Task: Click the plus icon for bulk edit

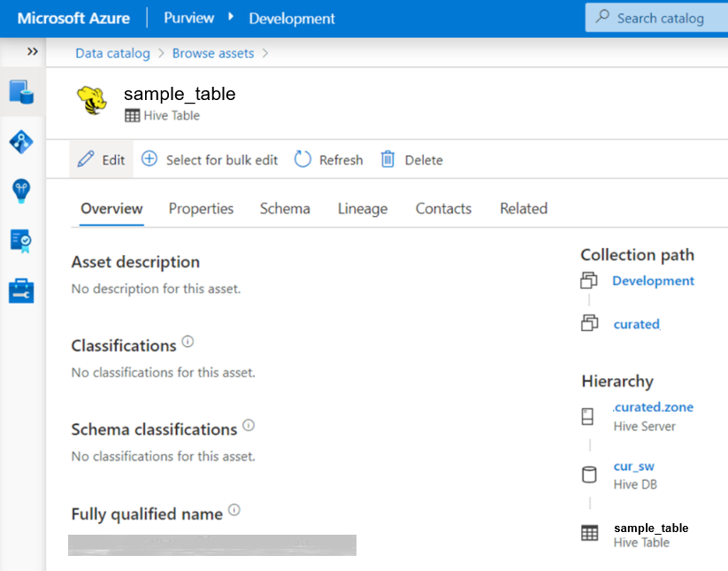Action: (149, 158)
